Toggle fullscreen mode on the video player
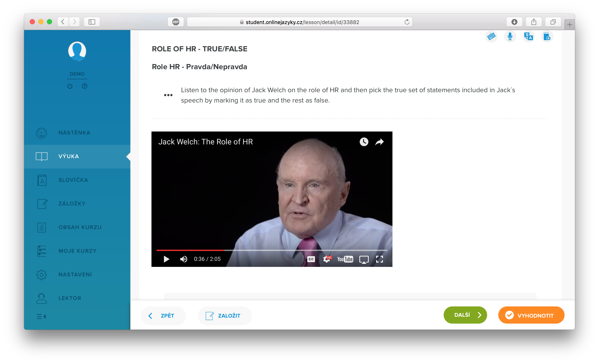The width and height of the screenshot is (599, 364). (x=379, y=259)
